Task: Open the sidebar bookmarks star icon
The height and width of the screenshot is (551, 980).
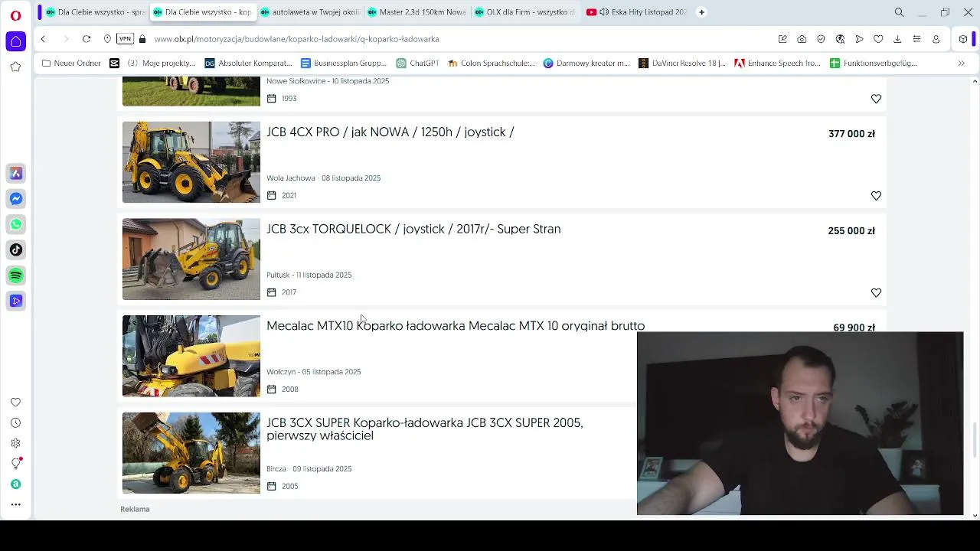Action: [x=15, y=67]
